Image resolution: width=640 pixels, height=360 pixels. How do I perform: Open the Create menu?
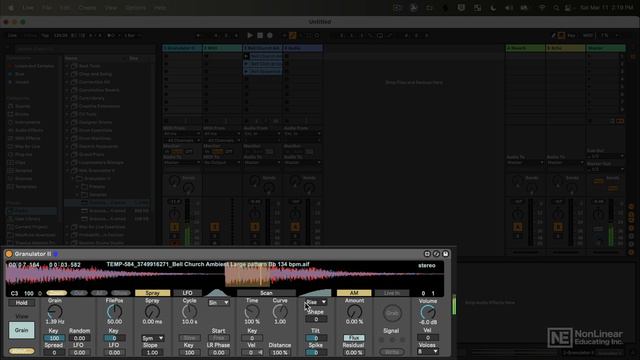tap(87, 8)
